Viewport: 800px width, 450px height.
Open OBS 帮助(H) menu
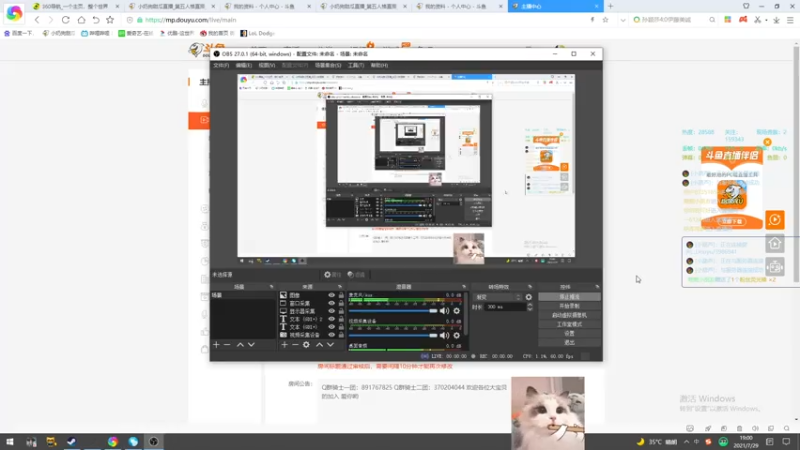(x=379, y=65)
